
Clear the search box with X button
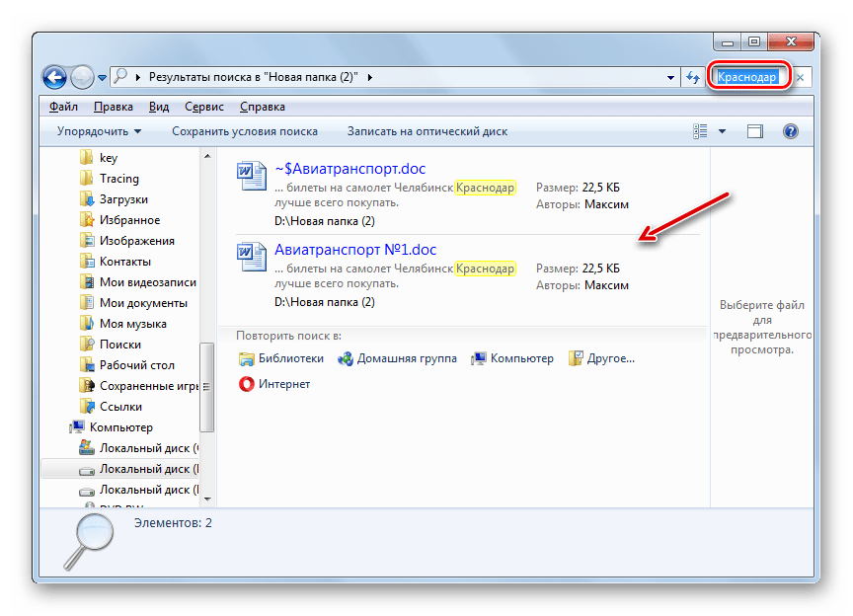801,77
